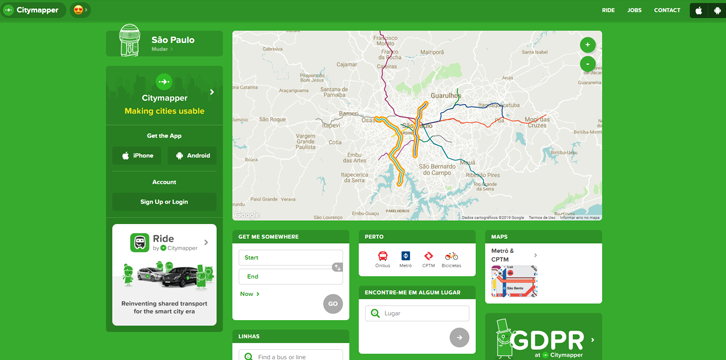Swap start and end locations
The height and width of the screenshot is (360, 726).
pyautogui.click(x=338, y=267)
